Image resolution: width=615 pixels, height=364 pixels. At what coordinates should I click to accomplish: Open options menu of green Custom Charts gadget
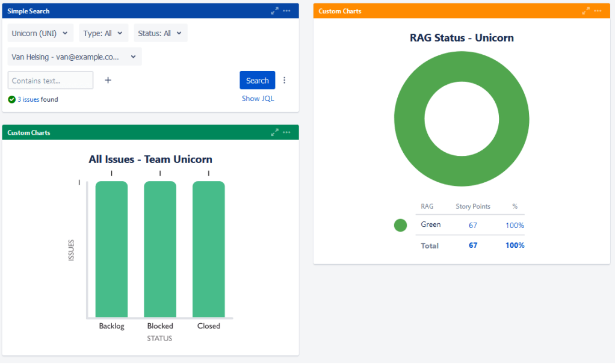pos(287,132)
